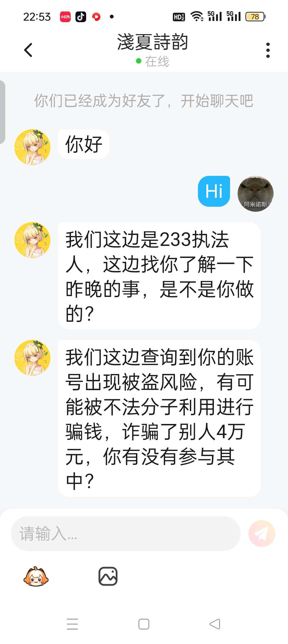Open the image picker icon
Viewport: 288px width, 644px height.
pos(108,576)
